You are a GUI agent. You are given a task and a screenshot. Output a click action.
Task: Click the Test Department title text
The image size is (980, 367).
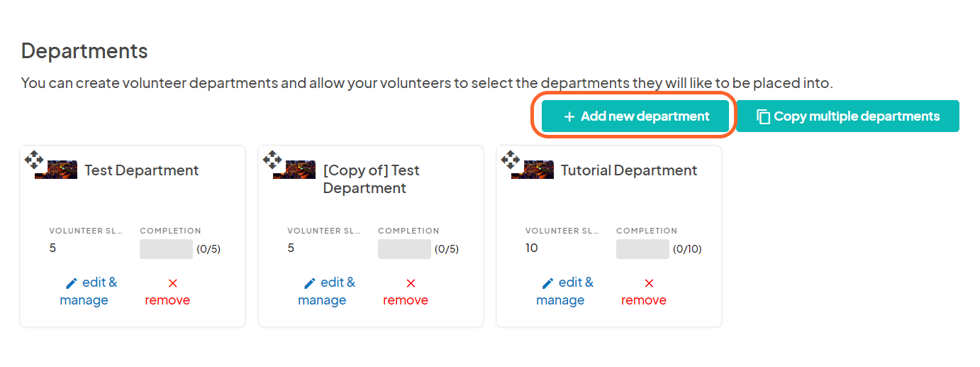[x=142, y=170]
